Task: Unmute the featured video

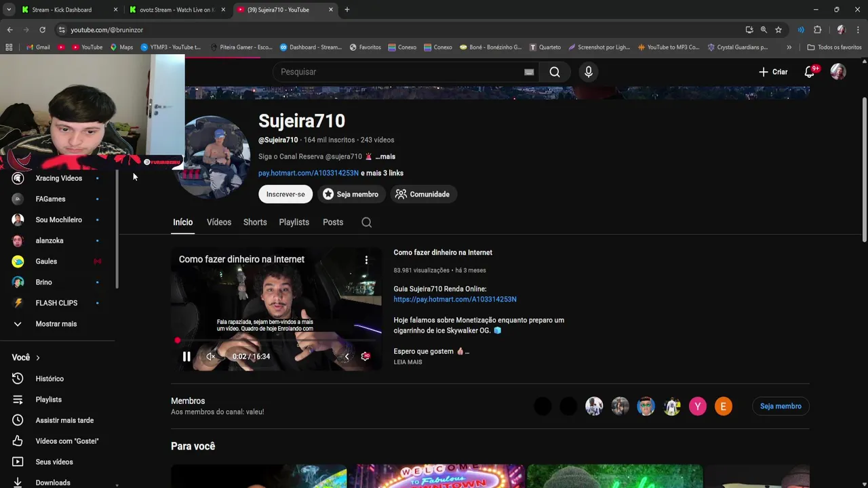Action: point(211,357)
